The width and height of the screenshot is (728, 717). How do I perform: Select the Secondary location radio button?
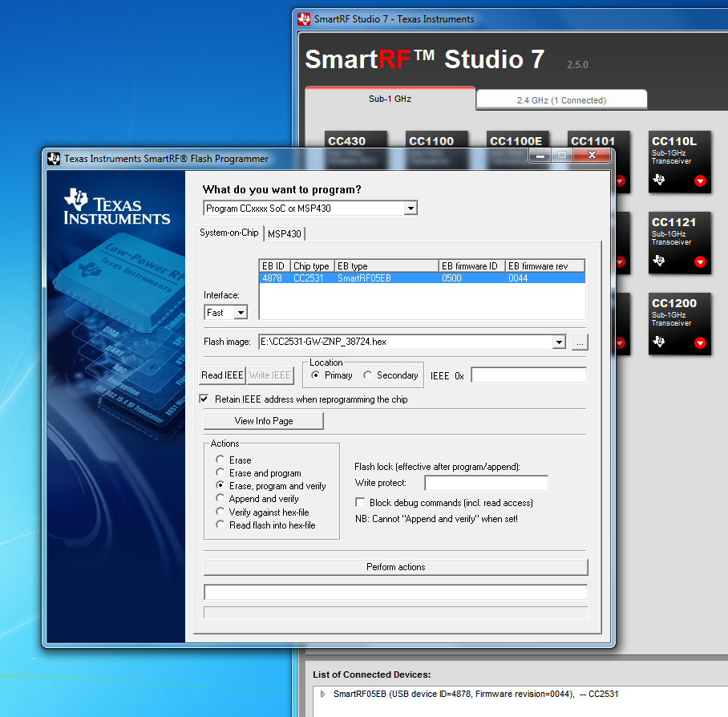tap(368, 375)
